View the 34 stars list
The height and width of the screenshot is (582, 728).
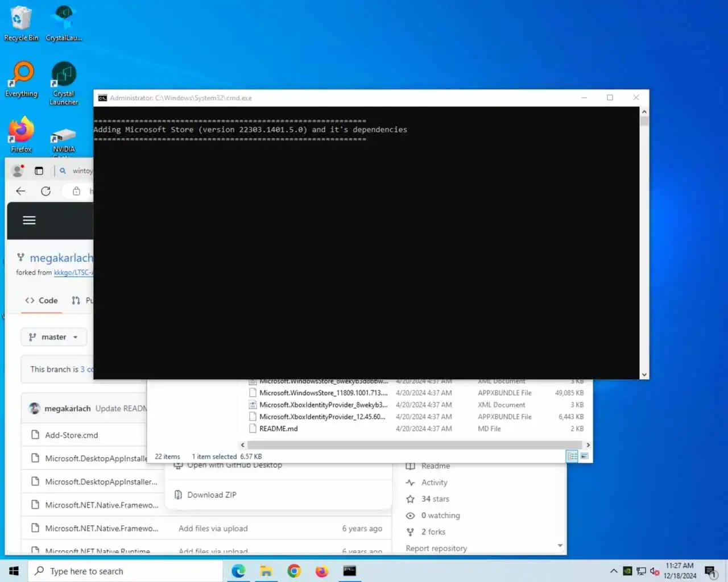(435, 498)
